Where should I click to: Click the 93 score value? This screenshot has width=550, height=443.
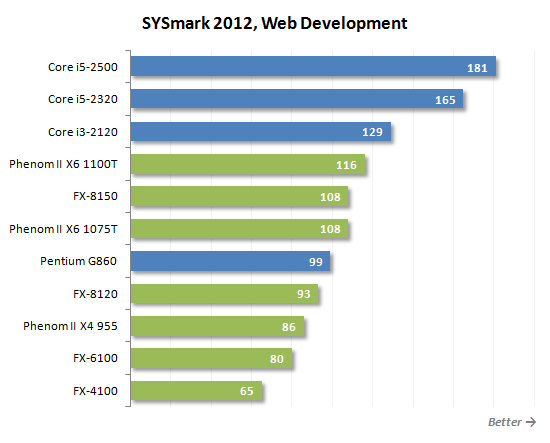(304, 294)
